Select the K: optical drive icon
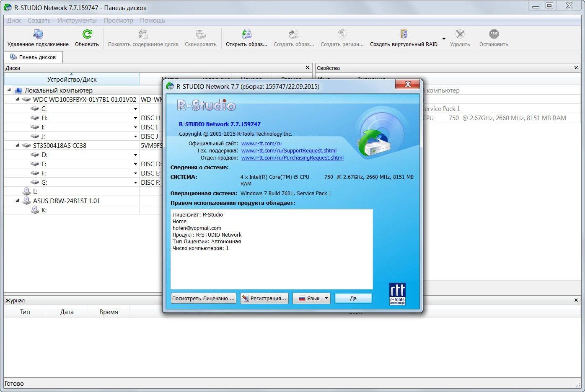 pyautogui.click(x=35, y=210)
